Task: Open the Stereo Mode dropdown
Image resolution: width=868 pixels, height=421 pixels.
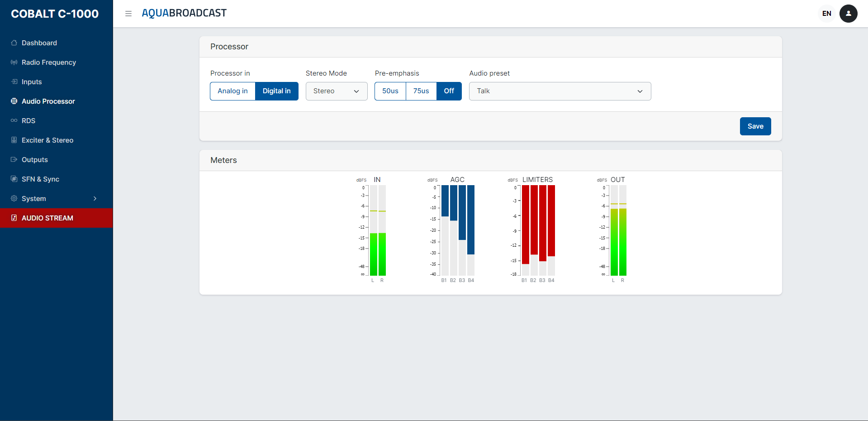Action: [336, 91]
